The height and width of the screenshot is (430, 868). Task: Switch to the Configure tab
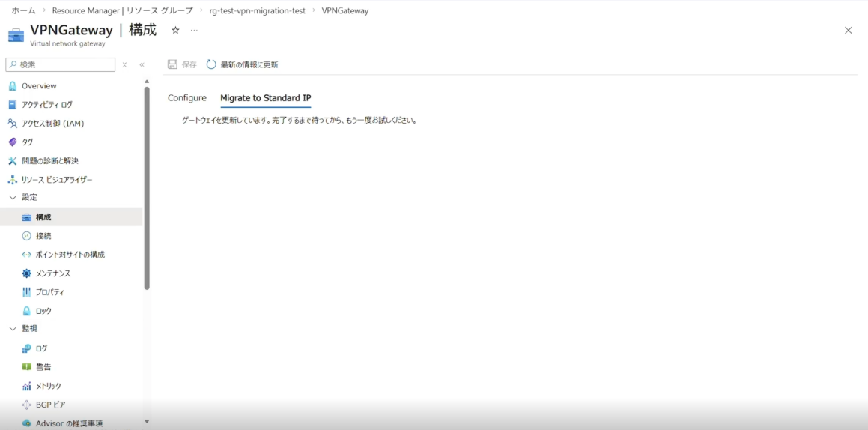186,98
